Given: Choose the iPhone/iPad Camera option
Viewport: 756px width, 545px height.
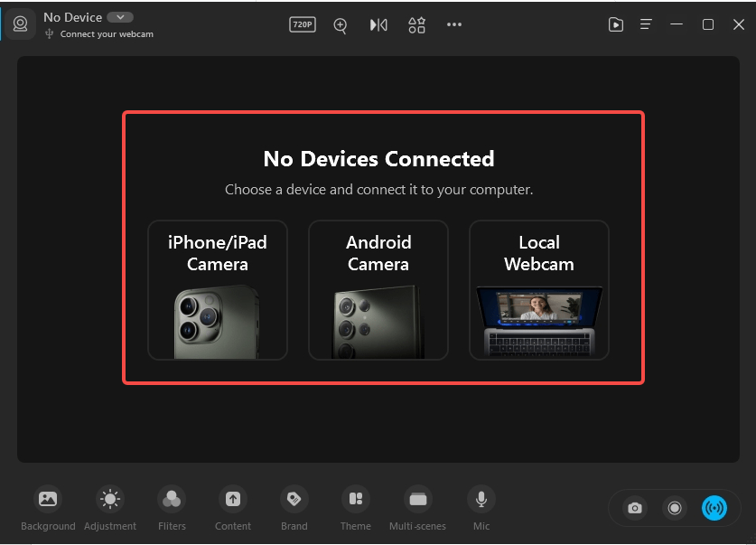Looking at the screenshot, I should point(217,289).
